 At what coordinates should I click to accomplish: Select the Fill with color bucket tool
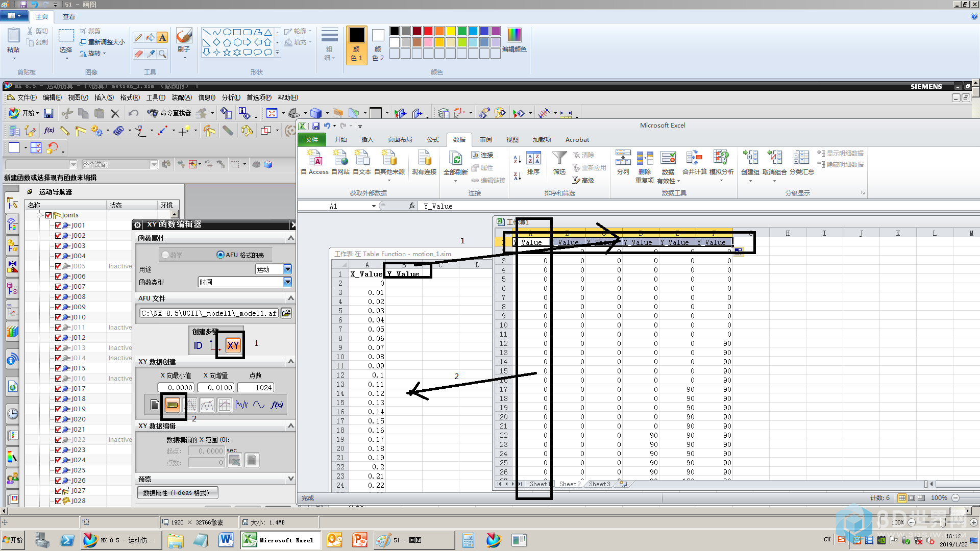pyautogui.click(x=151, y=37)
